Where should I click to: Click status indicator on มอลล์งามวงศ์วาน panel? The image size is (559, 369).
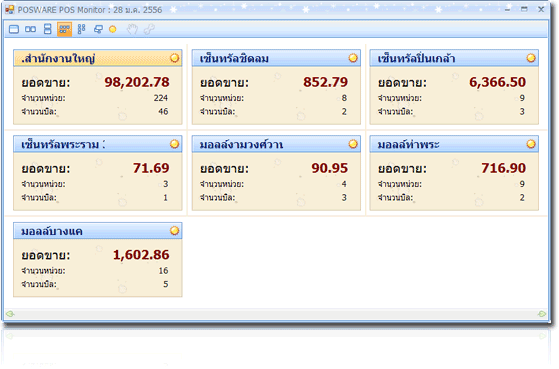[353, 144]
